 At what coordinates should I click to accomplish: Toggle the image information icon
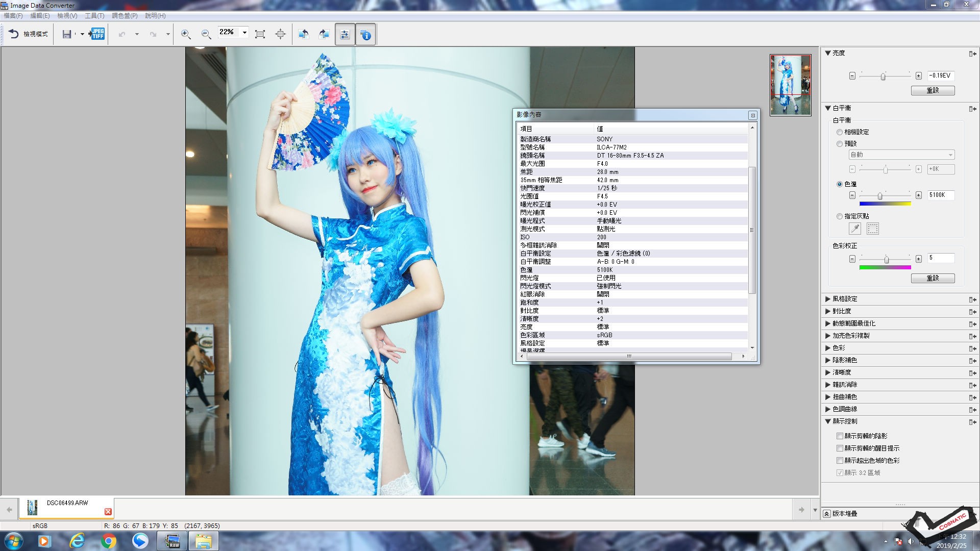(365, 34)
